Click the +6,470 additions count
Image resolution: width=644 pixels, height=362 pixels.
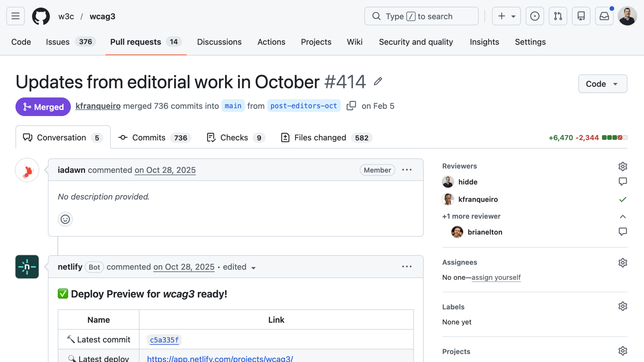(x=560, y=138)
